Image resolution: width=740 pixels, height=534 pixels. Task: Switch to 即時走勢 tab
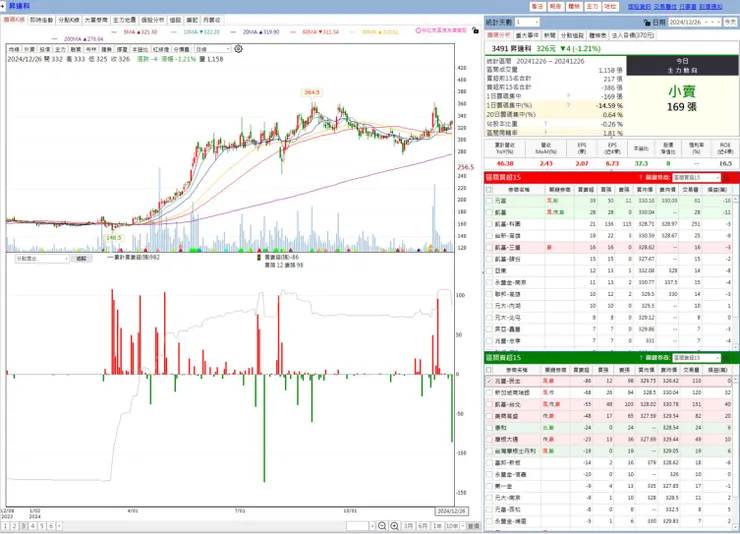click(42, 20)
